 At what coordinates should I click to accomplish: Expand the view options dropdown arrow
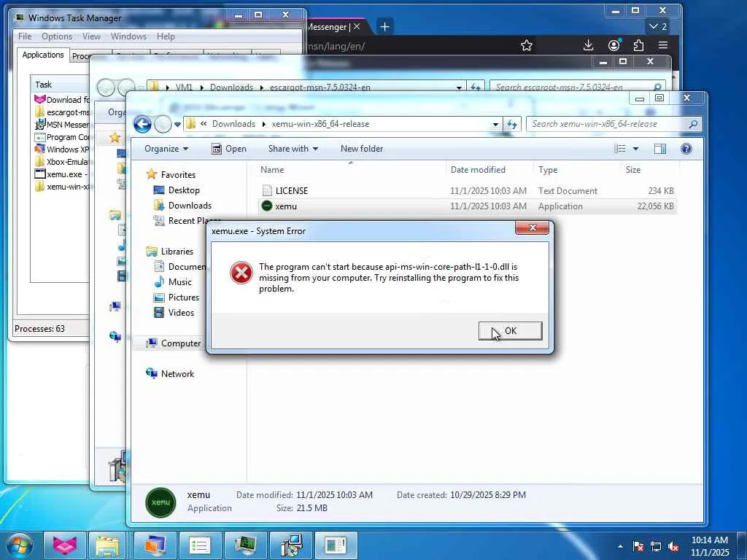click(x=635, y=149)
